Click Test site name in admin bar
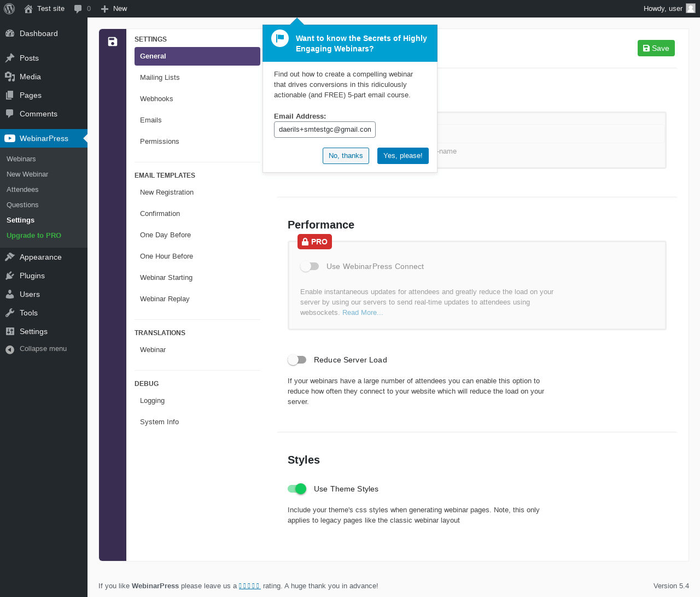Screen dimensions: 700x597 click(x=51, y=9)
